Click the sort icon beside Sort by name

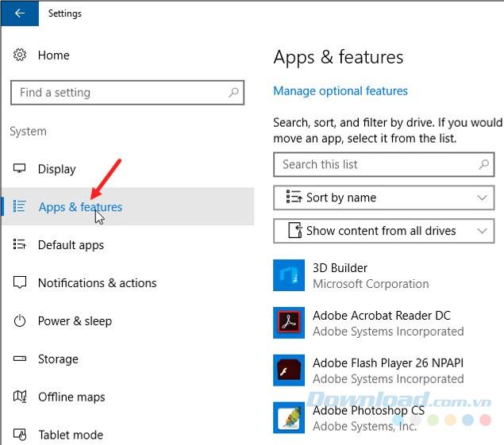[294, 197]
